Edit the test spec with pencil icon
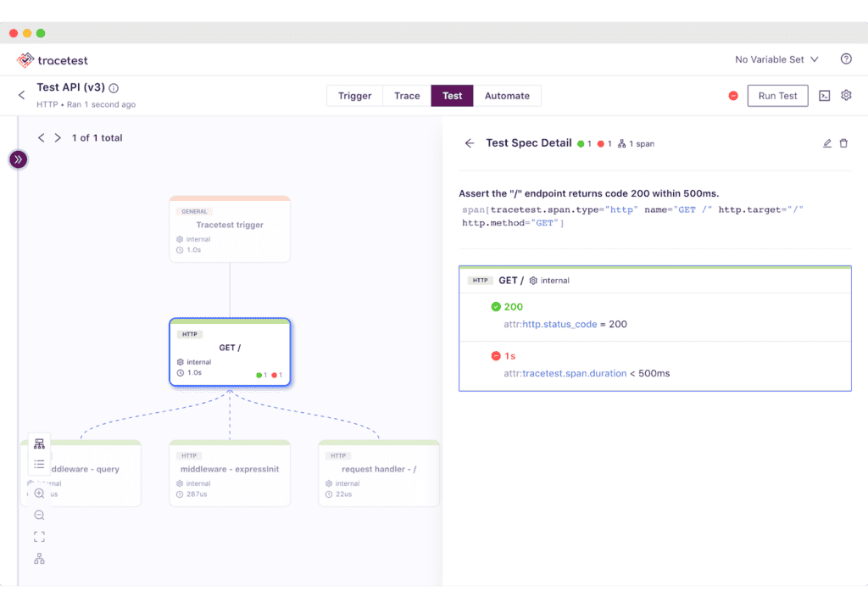The width and height of the screenshot is (868, 608). pyautogui.click(x=827, y=143)
